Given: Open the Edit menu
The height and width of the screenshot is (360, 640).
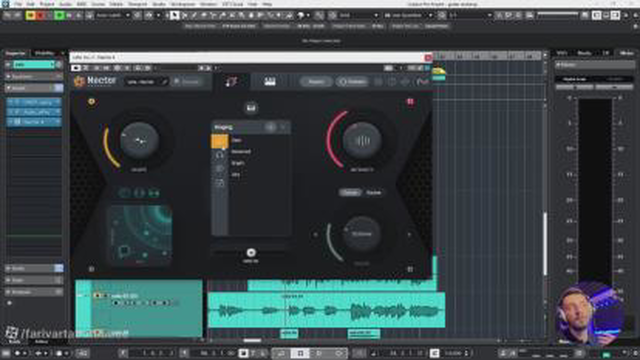Looking at the screenshot, I should [x=31, y=4].
